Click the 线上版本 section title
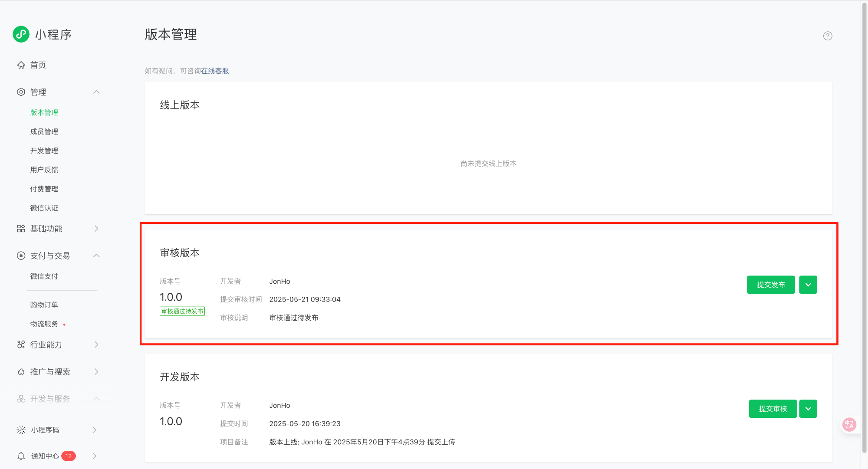Image resolution: width=868 pixels, height=469 pixels. [x=180, y=105]
